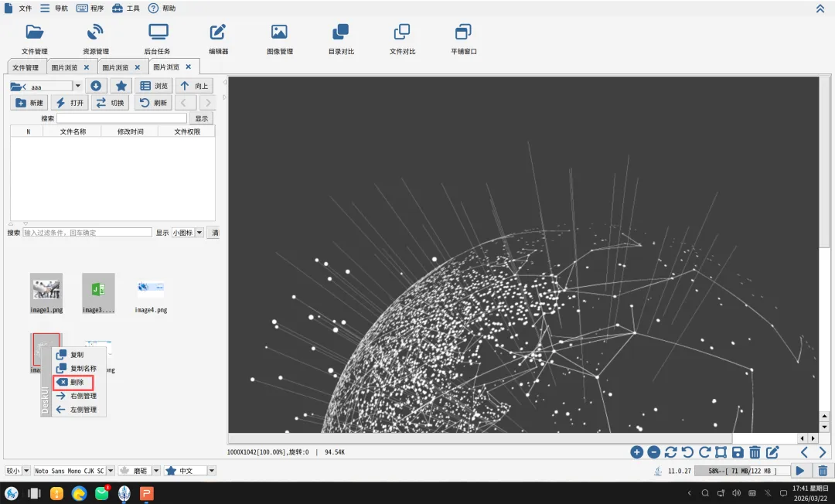835x504 pixels.
Task: Expand the aaa folder path dropdown
Action: click(x=78, y=86)
